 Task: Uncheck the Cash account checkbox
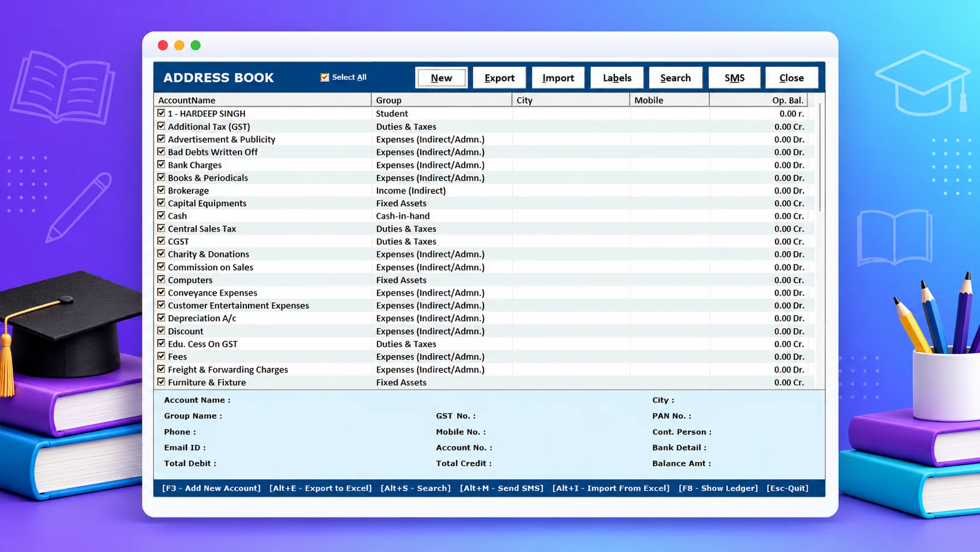[x=161, y=216]
